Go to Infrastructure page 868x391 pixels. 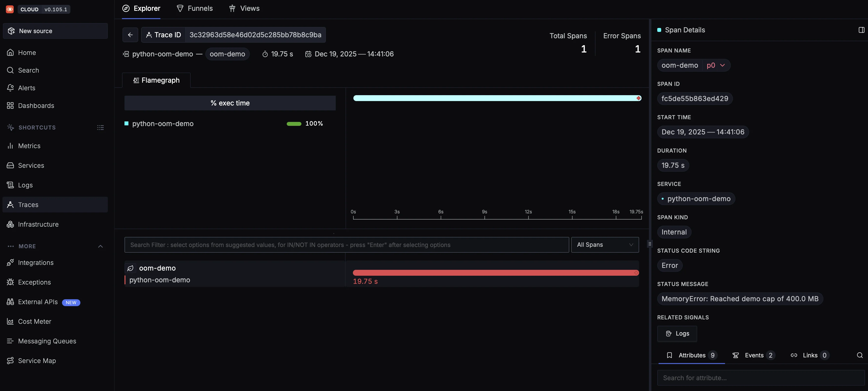[x=38, y=224]
